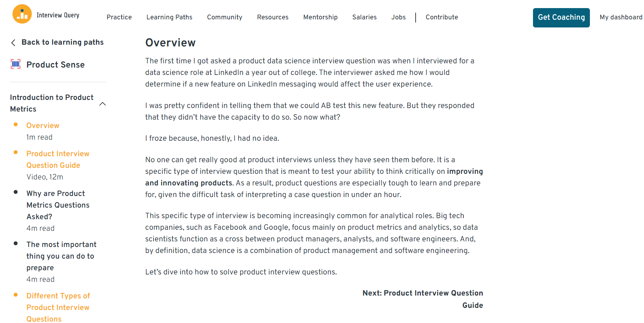Open My dashboard
Viewport: 644px width, 323px height.
[x=621, y=17]
